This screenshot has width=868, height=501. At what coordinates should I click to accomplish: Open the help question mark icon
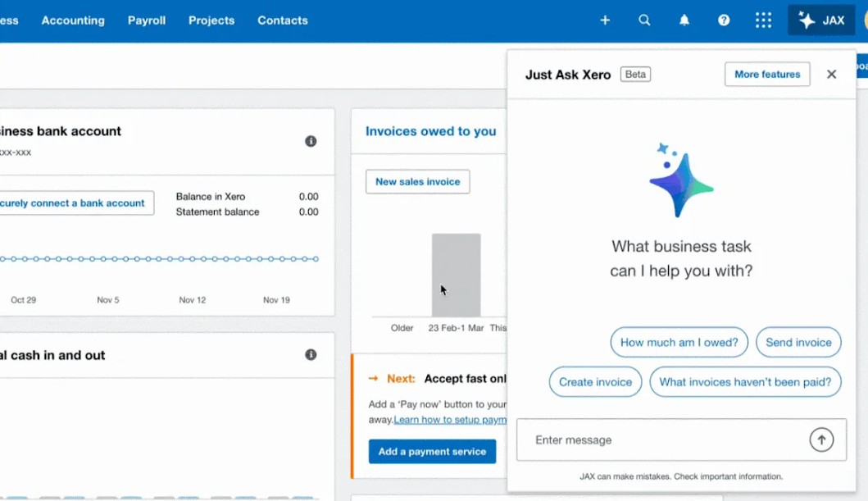[x=724, y=20]
